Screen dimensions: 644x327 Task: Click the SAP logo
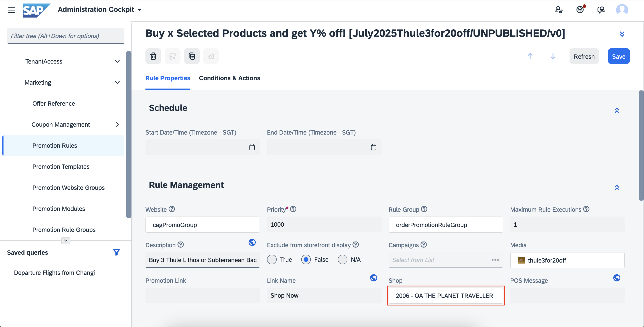(37, 10)
